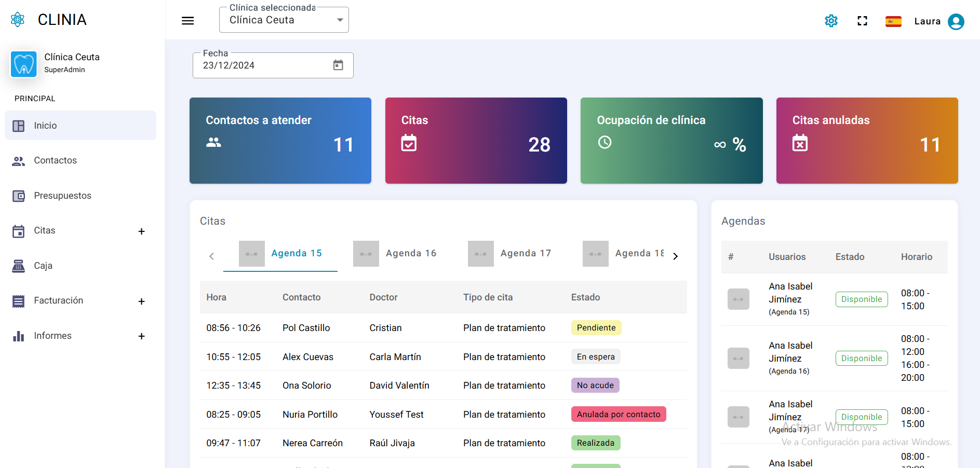Select the Agenda 15 tab
This screenshot has width=980, height=468.
coord(280,254)
